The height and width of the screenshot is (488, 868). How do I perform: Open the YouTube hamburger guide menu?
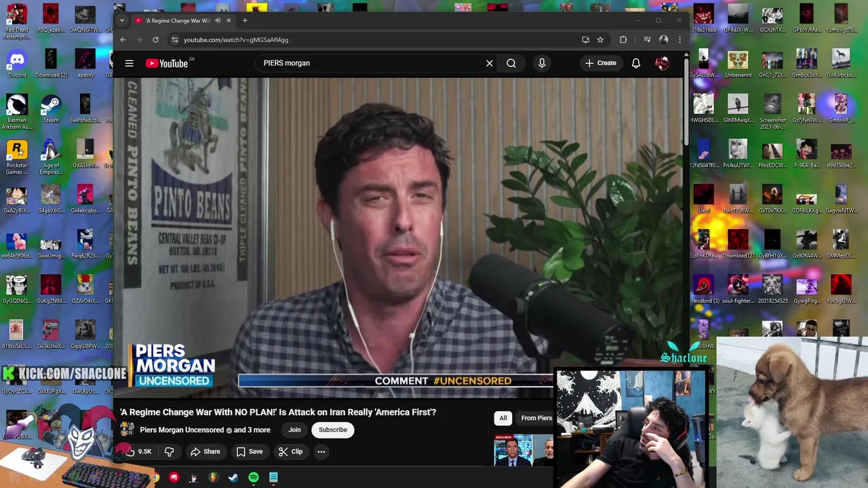[x=129, y=63]
